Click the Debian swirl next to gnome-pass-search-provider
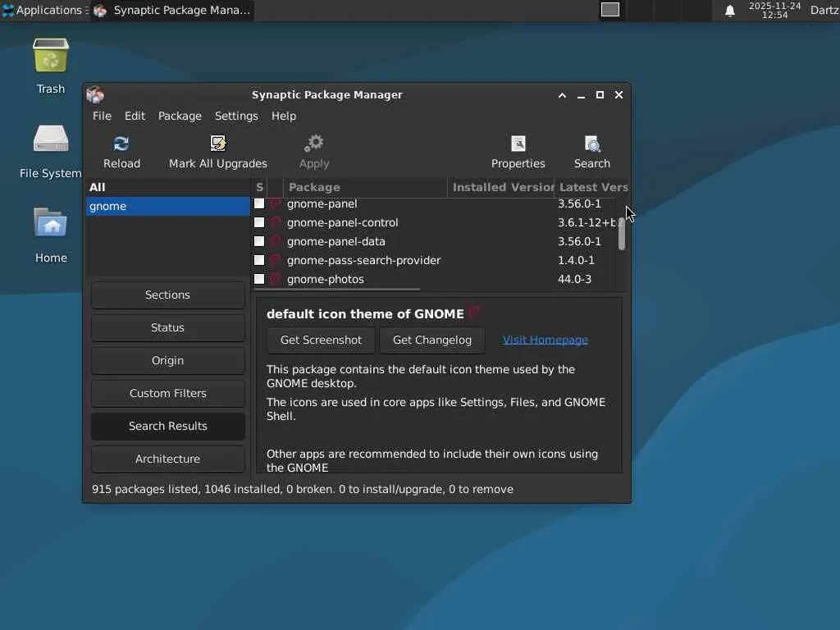The width and height of the screenshot is (840, 630). (x=276, y=260)
